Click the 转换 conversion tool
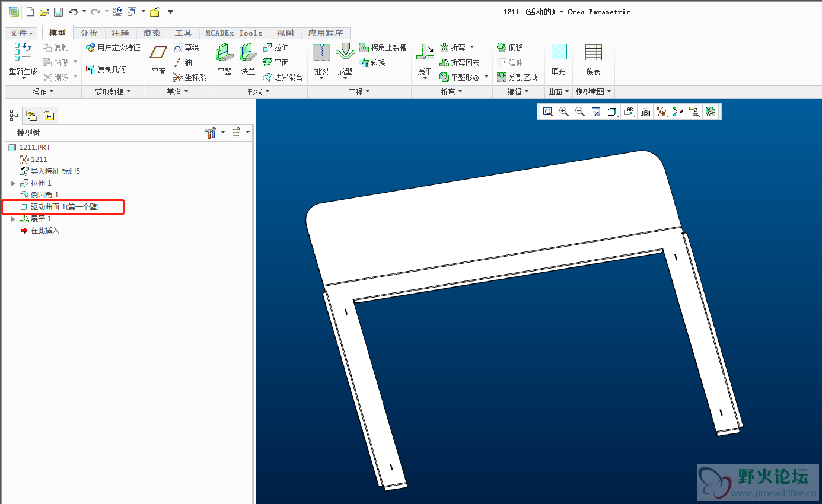 372,62
